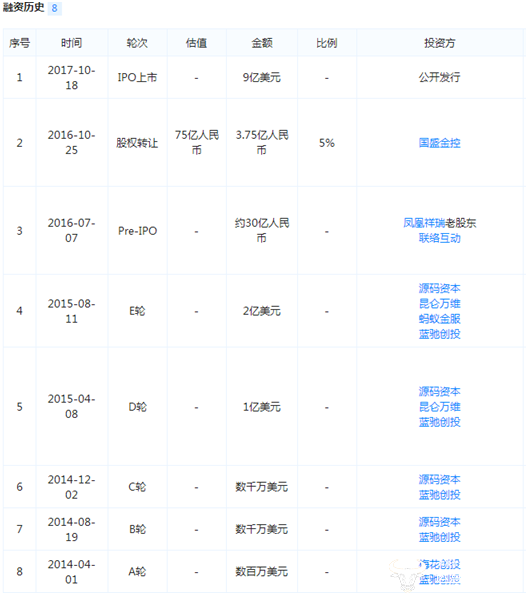Click the 轮次 column header
The width and height of the screenshot is (528, 595).
pos(137,43)
